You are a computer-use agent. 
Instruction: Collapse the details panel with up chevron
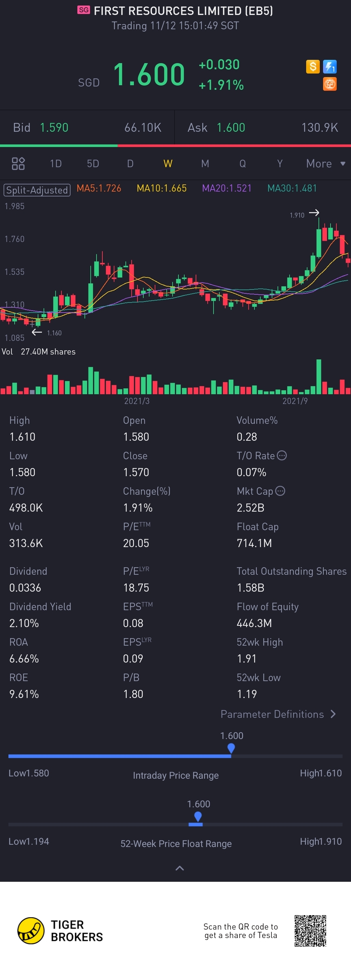[179, 868]
